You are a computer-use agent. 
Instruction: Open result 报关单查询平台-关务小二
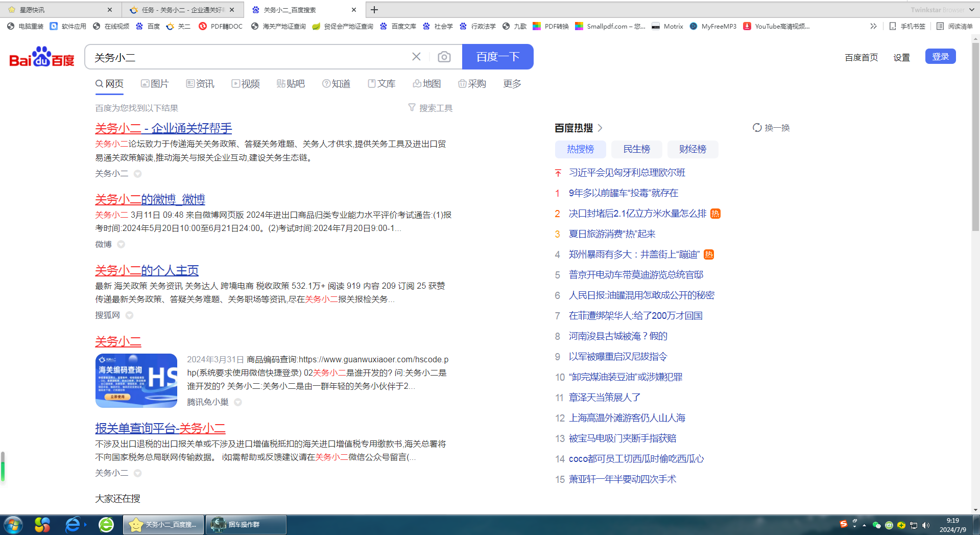tap(160, 428)
